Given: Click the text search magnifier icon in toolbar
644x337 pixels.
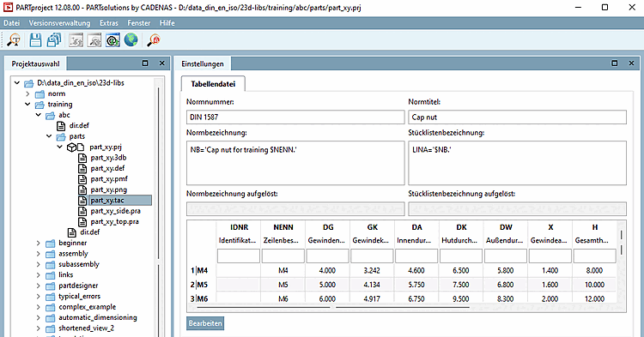Looking at the screenshot, I should [x=14, y=40].
